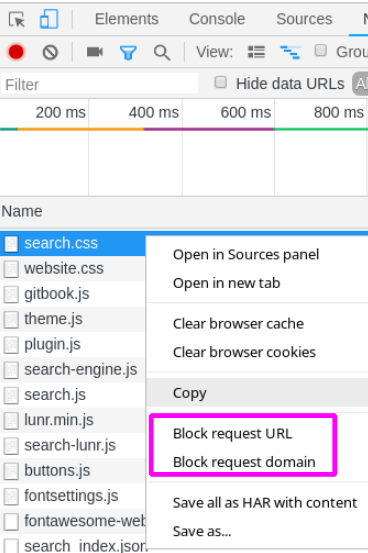Click file icon beside buttons.js

(x=11, y=471)
